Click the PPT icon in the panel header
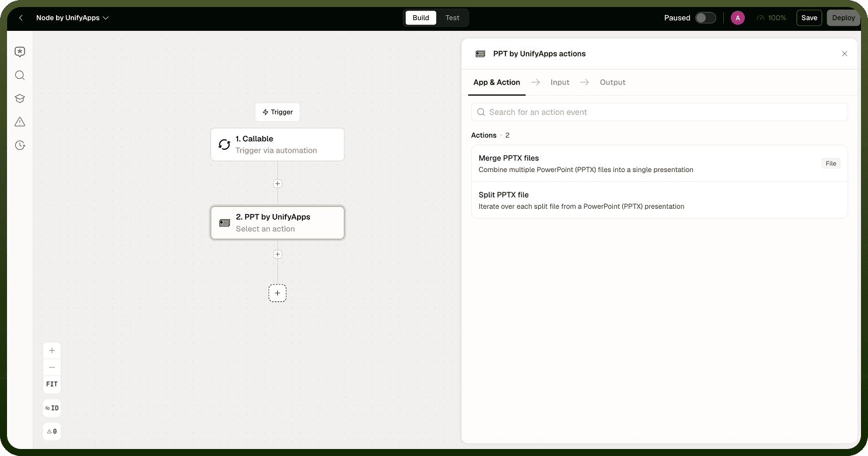This screenshot has width=868, height=456. click(480, 54)
